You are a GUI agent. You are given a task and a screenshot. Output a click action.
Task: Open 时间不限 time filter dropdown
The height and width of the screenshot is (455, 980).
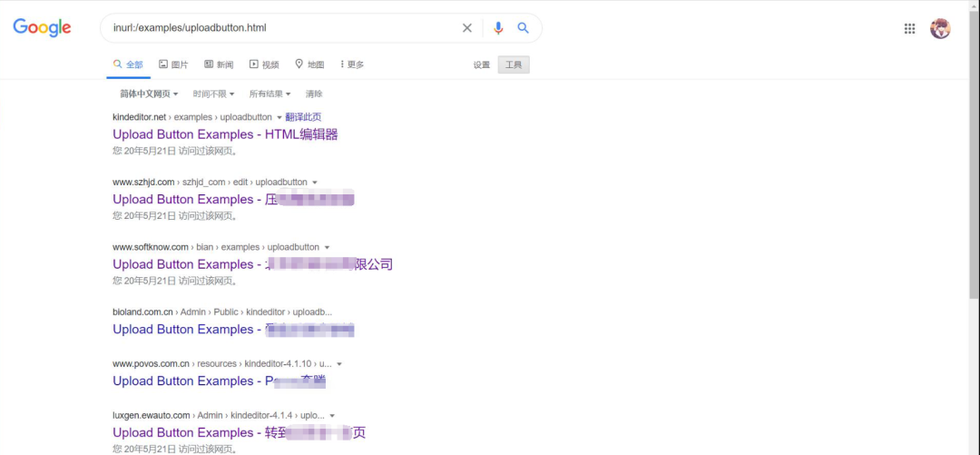pos(213,94)
